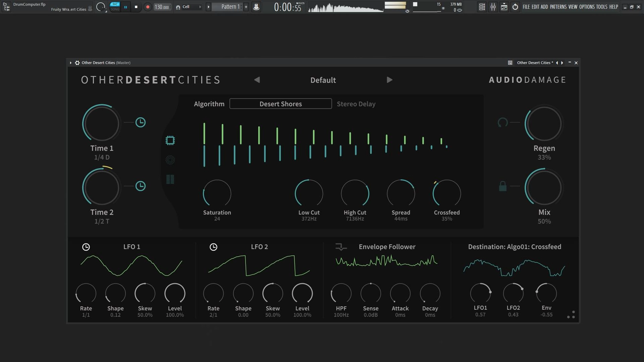Open FL Studio OPTIONS menu

coord(587,7)
